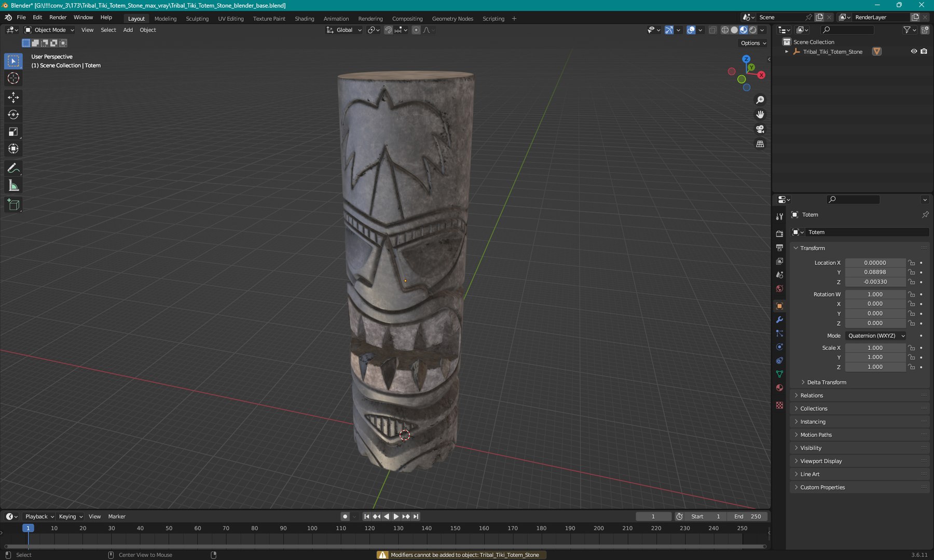Open the Modifier properties wrench tab

coord(779,319)
